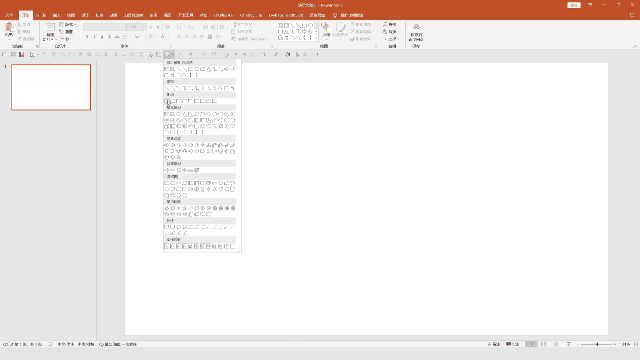This screenshot has height=360, width=640.
Task: Open the Shape Fill dropdown
Action: 362,24
